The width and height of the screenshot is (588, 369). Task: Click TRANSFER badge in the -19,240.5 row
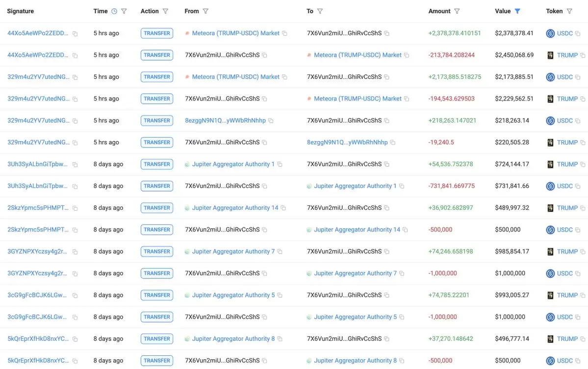pyautogui.click(x=157, y=142)
